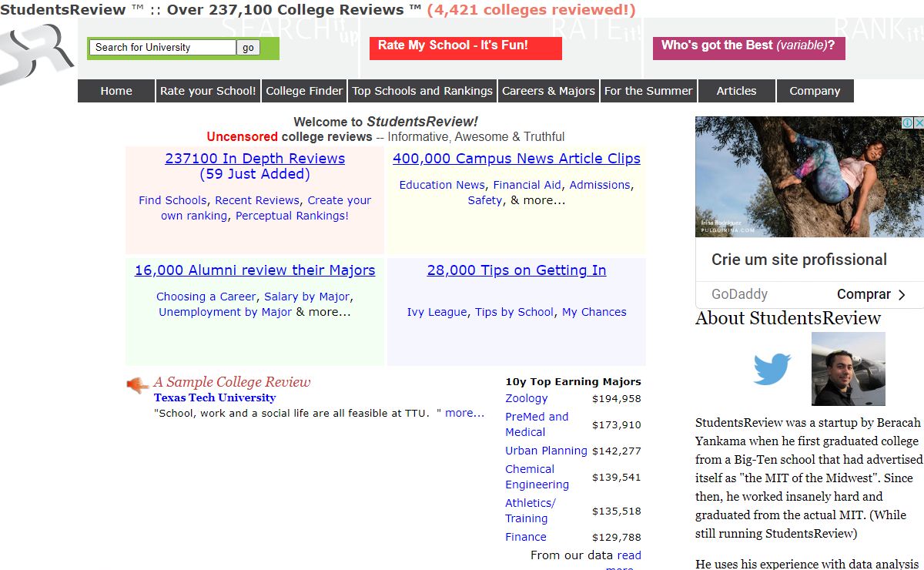The width and height of the screenshot is (924, 570).
Task: Open the Financial Aid link
Action: coord(527,185)
